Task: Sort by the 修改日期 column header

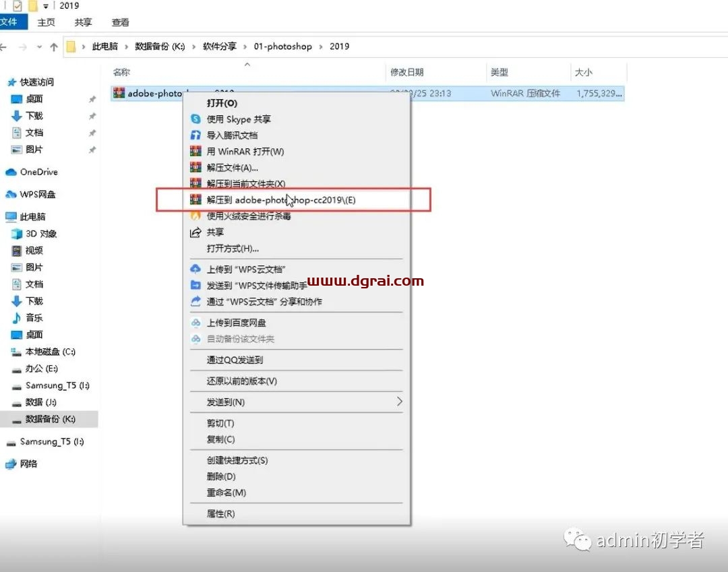Action: click(x=406, y=72)
